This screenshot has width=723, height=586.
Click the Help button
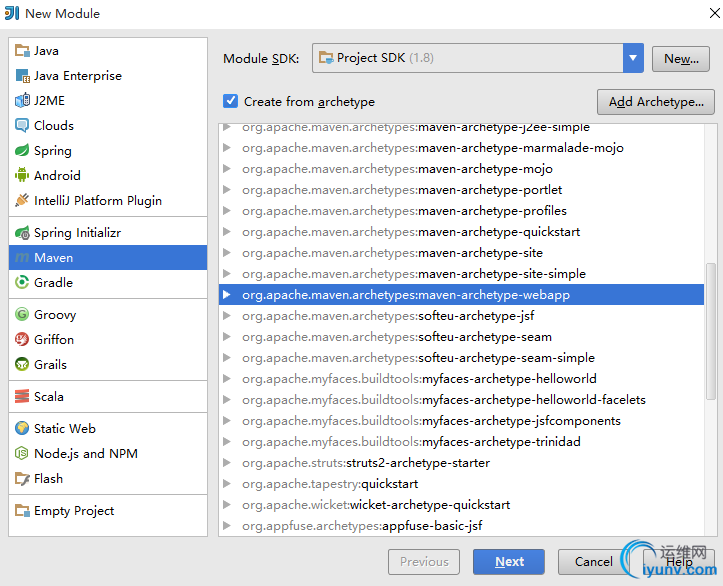pos(679,562)
